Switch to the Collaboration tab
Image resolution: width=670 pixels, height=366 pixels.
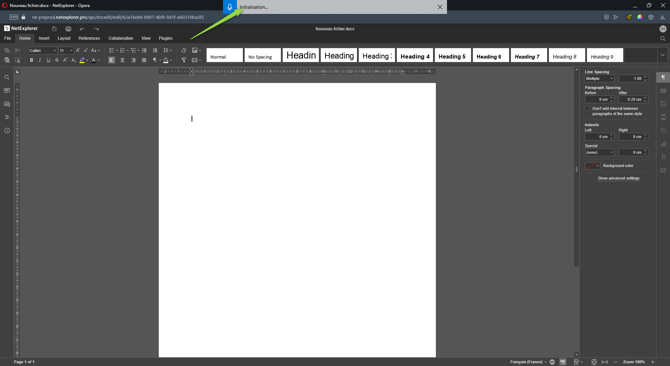click(x=120, y=38)
